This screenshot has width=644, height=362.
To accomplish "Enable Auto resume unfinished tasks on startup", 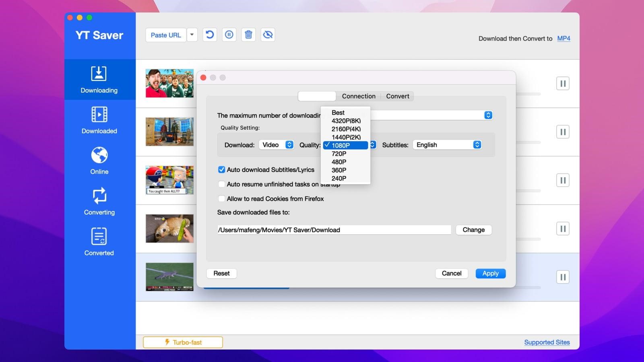I will pos(222,184).
